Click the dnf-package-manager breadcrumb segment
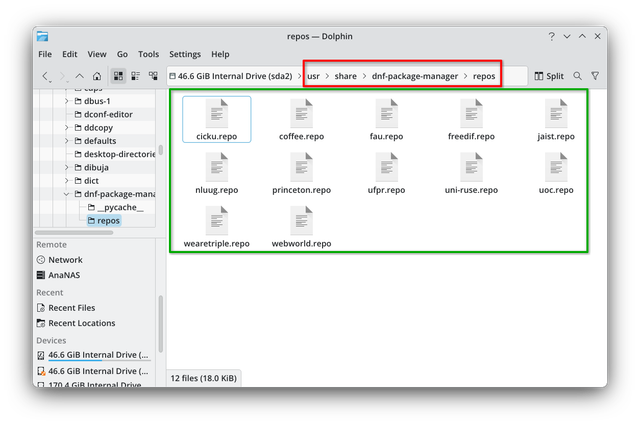This screenshot has height=426, width=640. [x=415, y=76]
